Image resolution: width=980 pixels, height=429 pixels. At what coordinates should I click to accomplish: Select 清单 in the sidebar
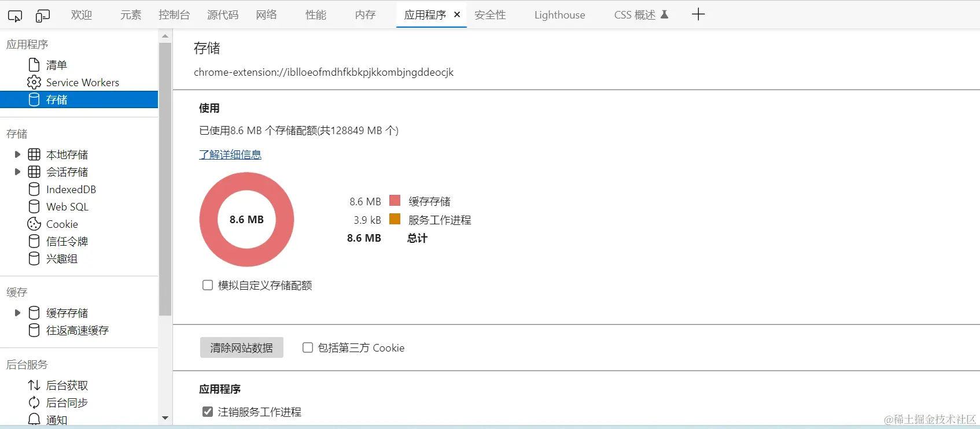click(x=79, y=65)
